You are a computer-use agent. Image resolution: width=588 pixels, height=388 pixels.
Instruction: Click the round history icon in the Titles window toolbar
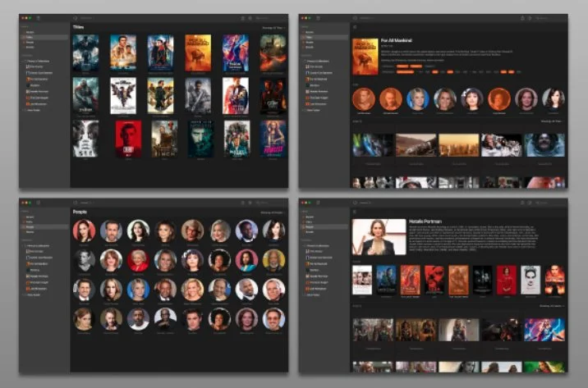(x=76, y=18)
